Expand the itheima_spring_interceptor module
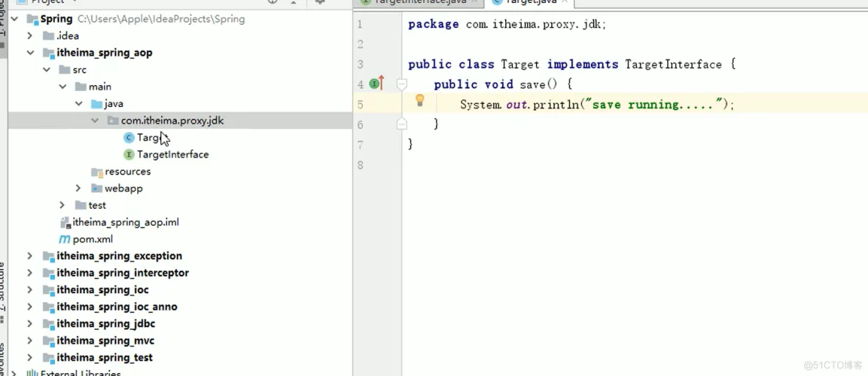Viewport: 868px width, 376px height. [30, 273]
